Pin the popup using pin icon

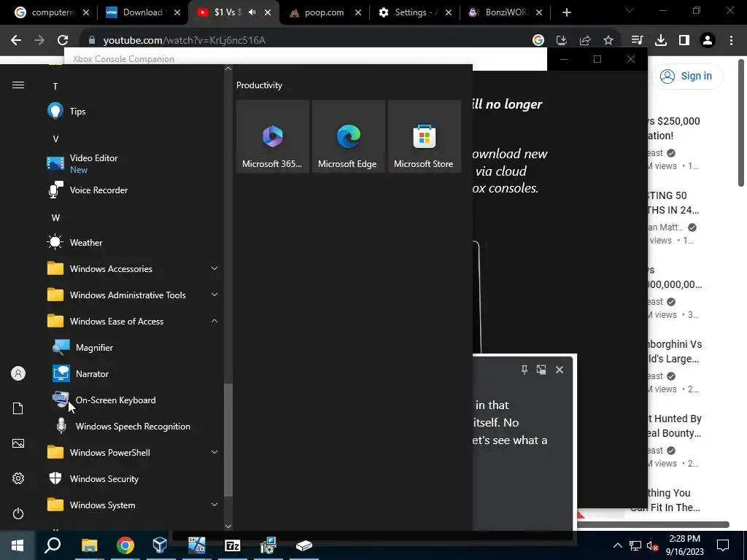click(524, 370)
